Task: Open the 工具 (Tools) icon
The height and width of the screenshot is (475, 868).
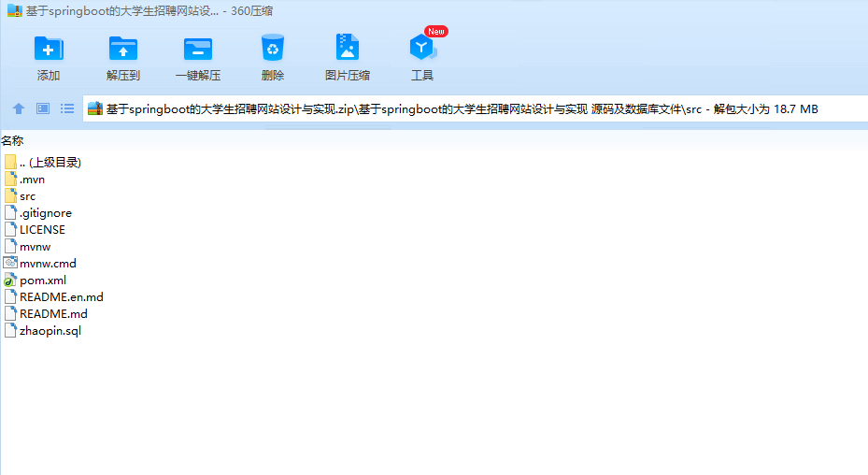Action: click(422, 47)
